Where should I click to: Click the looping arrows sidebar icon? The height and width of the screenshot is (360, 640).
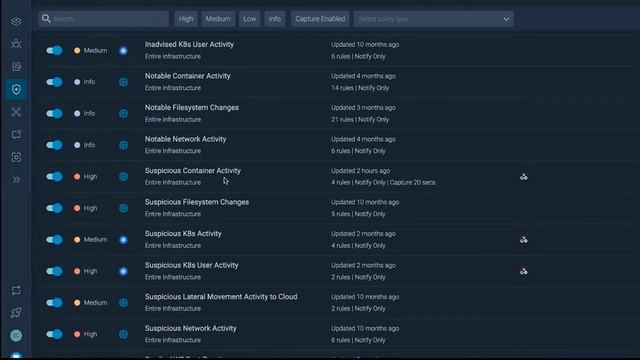[16, 290]
